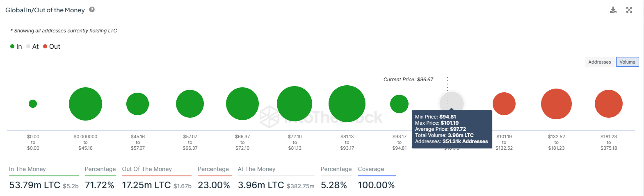The width and height of the screenshot is (644, 196).
Task: Toggle the green In legend item
Action: [16, 47]
